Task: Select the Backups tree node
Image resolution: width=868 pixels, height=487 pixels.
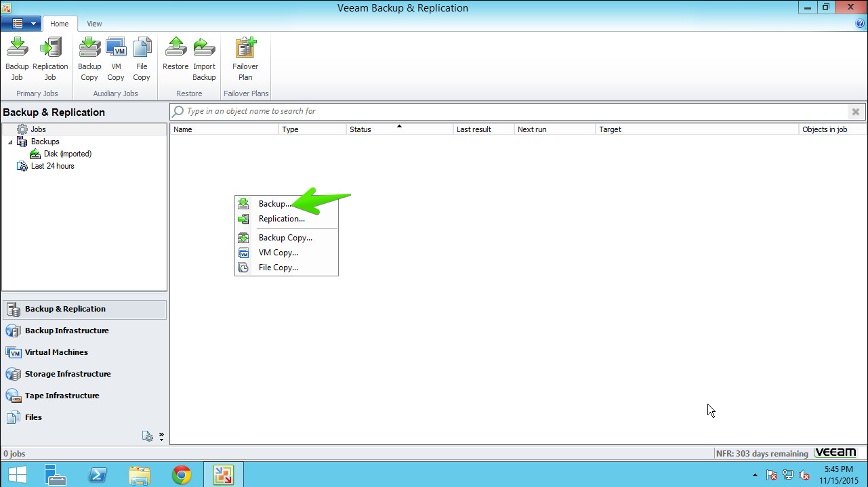Action: point(45,142)
